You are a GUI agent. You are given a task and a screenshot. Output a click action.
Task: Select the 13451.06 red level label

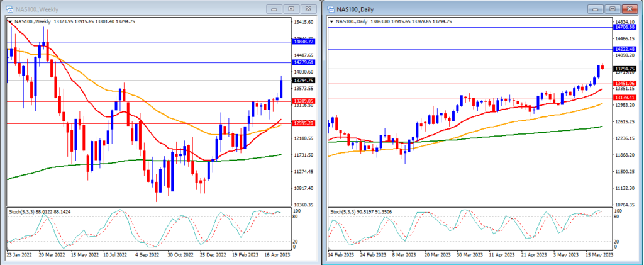[625, 84]
